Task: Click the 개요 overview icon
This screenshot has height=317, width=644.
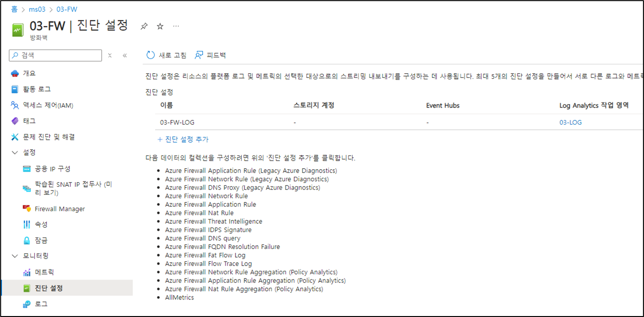Action: 14,73
